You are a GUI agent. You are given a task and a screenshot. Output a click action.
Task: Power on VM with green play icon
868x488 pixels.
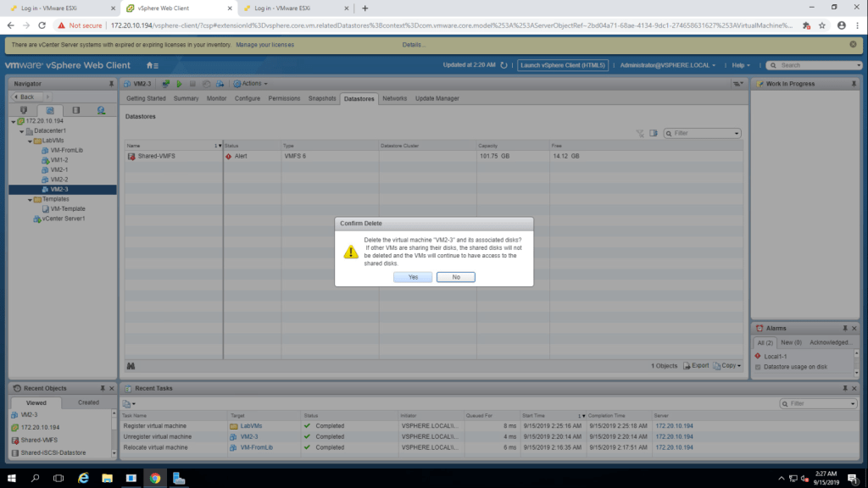179,84
